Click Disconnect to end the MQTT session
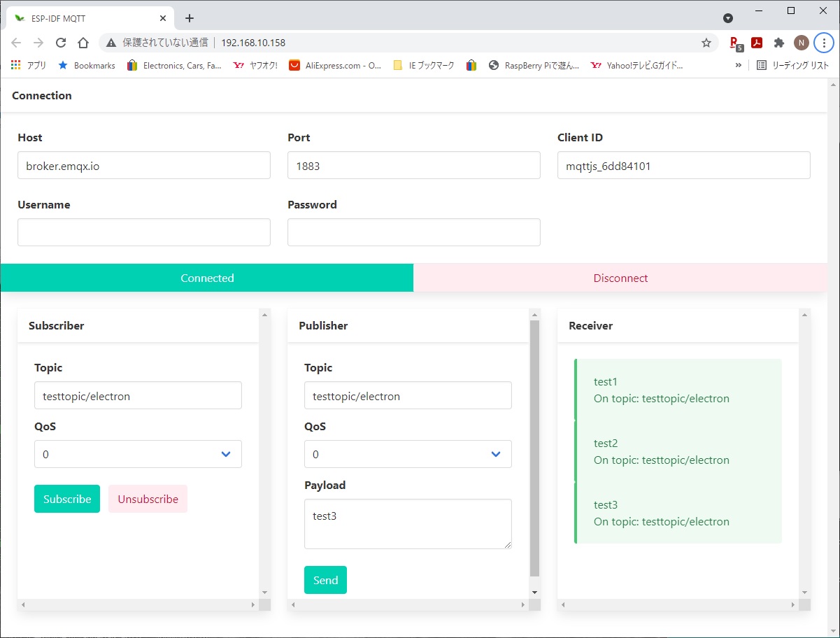 coord(620,278)
